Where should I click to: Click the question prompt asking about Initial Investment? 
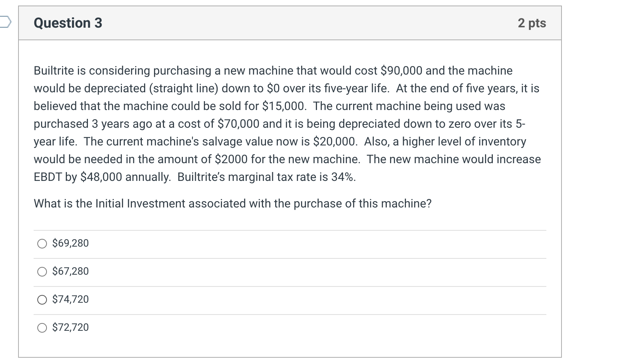click(x=233, y=202)
